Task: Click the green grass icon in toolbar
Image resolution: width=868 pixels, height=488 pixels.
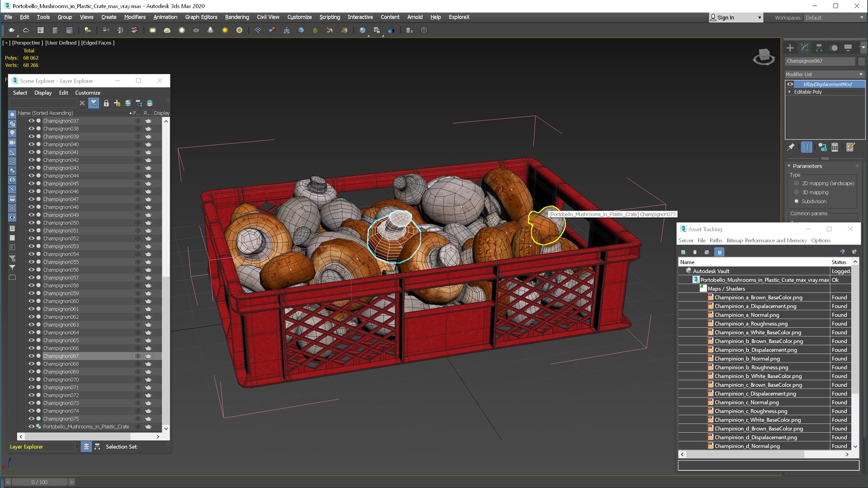Action: tap(315, 30)
